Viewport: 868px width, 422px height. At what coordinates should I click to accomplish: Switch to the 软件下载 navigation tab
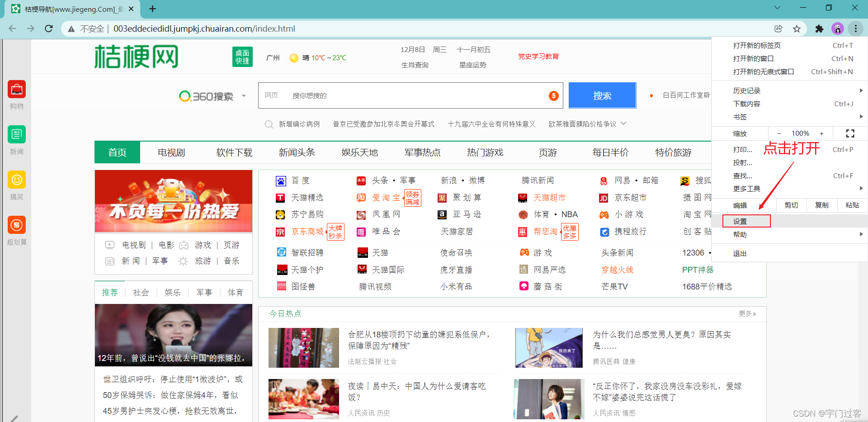pos(234,152)
